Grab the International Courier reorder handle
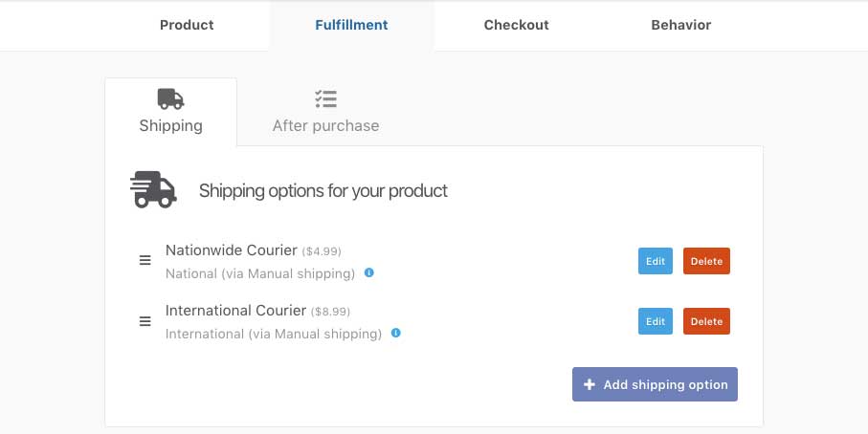The height and width of the screenshot is (434, 868). click(145, 321)
